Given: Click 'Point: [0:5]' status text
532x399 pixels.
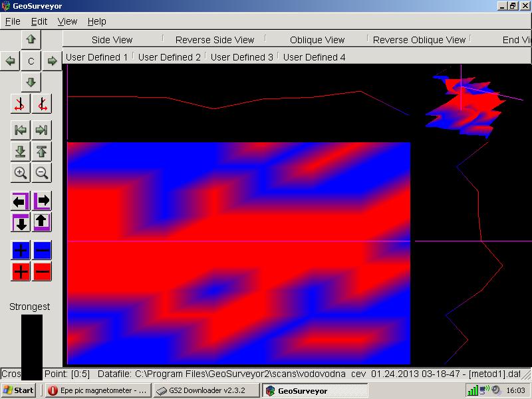Looking at the screenshot, I should (x=67, y=374).
